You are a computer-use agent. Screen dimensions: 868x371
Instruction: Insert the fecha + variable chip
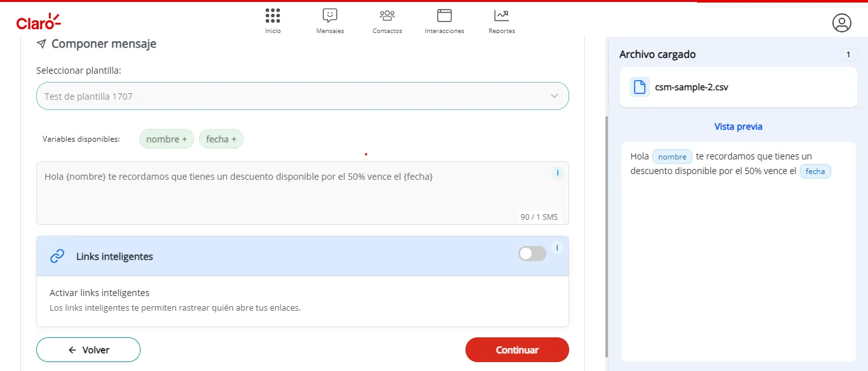point(221,139)
